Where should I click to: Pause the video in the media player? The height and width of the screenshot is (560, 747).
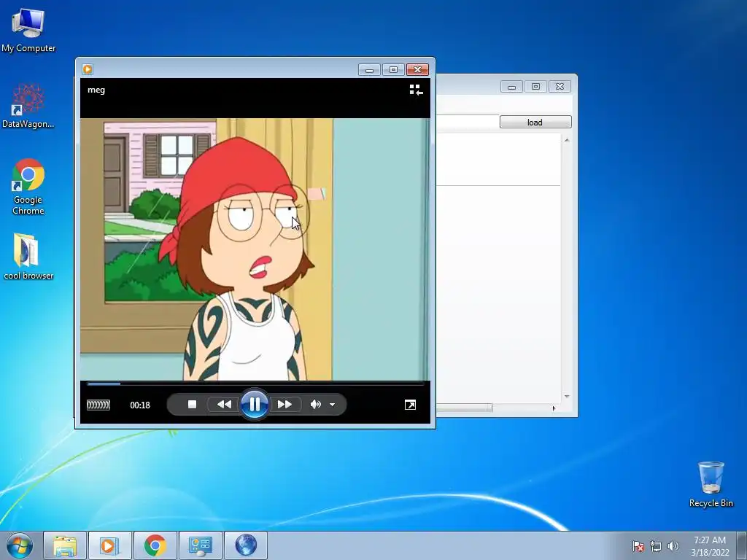255,405
